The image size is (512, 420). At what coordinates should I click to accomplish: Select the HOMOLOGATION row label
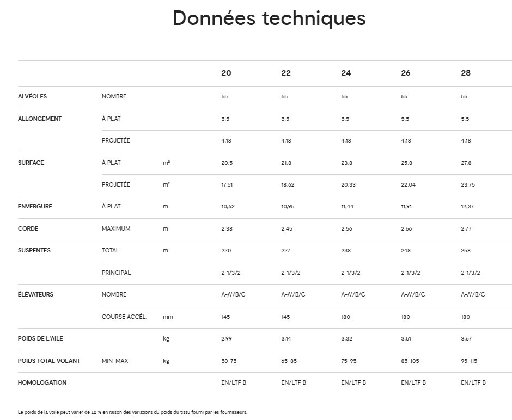tap(42, 382)
